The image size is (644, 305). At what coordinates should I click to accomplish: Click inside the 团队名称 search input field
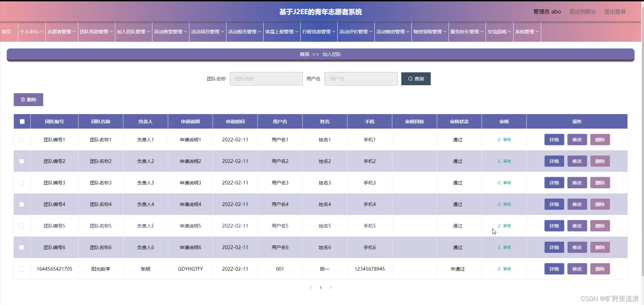coord(266,78)
